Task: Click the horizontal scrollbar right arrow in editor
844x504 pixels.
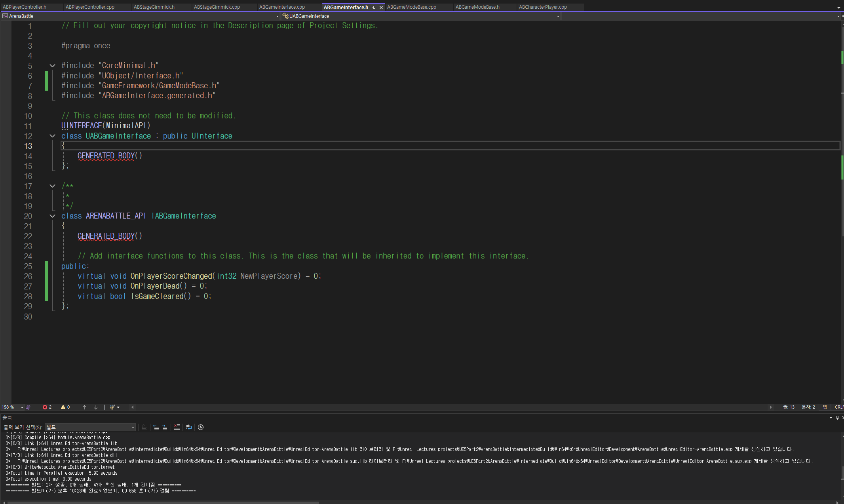Action: (x=770, y=407)
